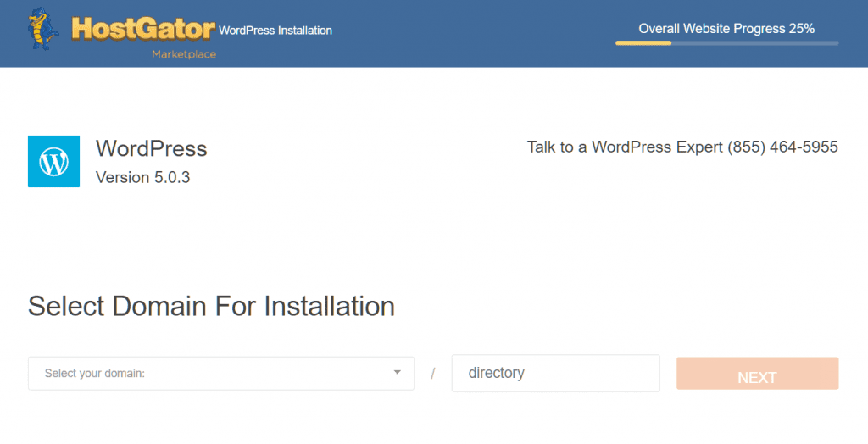Click the WordPress Installation header text
Screen dimensions: 868x444
[275, 31]
